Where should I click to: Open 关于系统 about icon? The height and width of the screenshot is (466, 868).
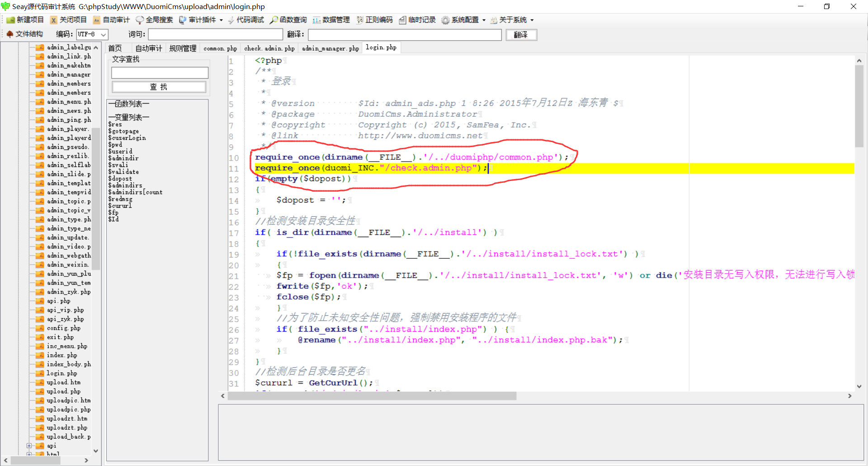click(494, 20)
